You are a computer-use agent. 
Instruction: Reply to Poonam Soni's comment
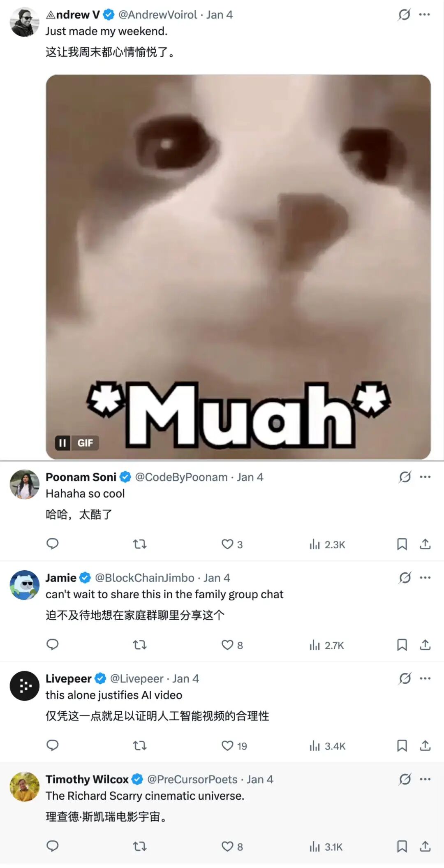(52, 544)
